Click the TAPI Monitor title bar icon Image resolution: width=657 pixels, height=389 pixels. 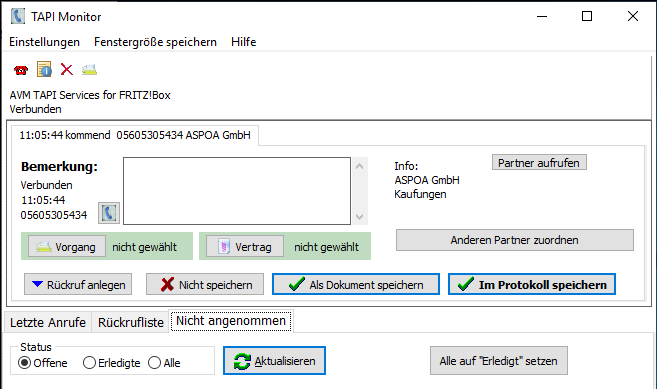[x=18, y=16]
